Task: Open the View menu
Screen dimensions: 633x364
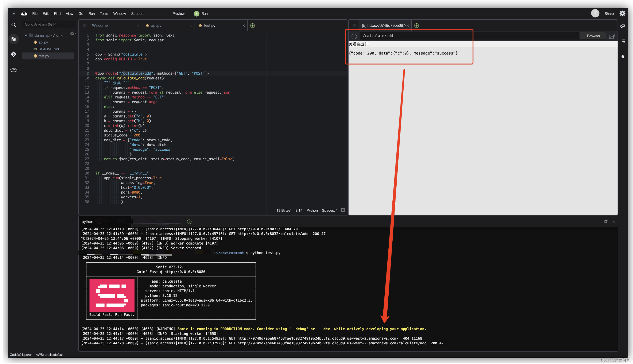Action: [x=69, y=13]
